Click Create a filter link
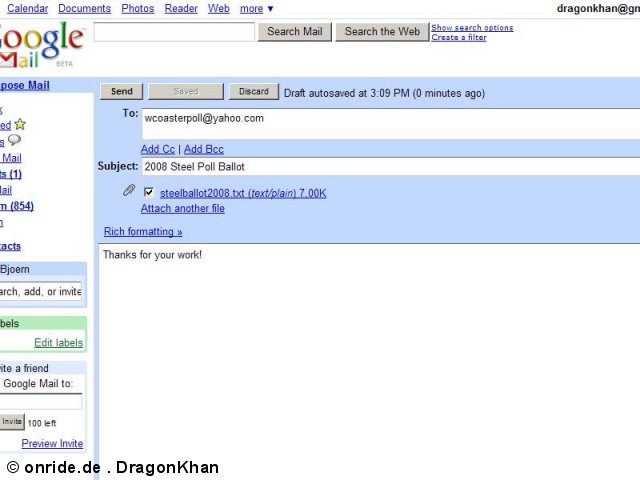The width and height of the screenshot is (640, 480). (x=459, y=37)
